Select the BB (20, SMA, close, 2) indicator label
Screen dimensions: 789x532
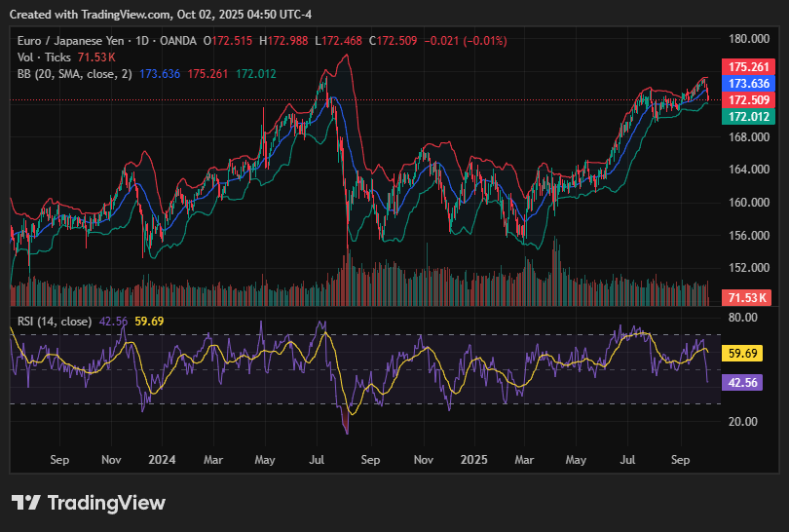(75, 73)
